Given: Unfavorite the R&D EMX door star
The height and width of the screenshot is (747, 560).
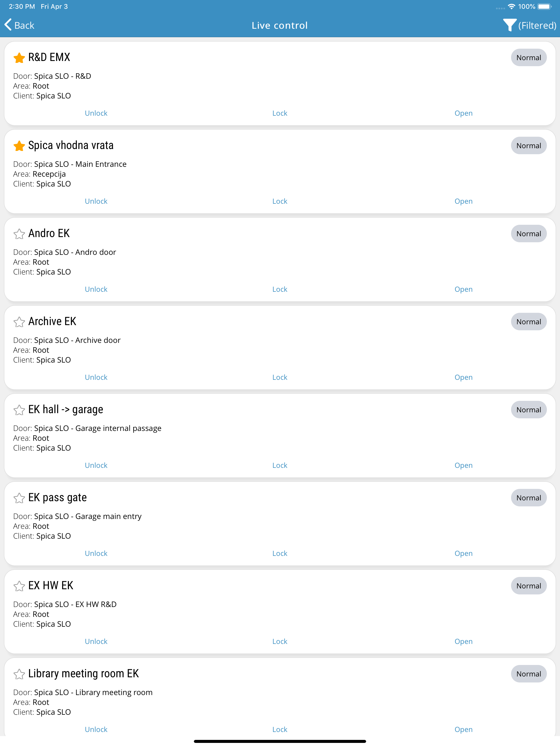Looking at the screenshot, I should coord(19,58).
